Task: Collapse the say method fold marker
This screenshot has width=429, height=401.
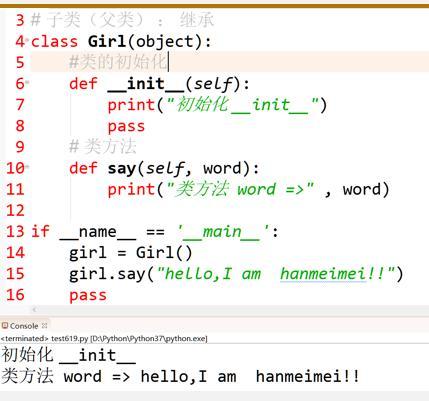Action: click(27, 166)
